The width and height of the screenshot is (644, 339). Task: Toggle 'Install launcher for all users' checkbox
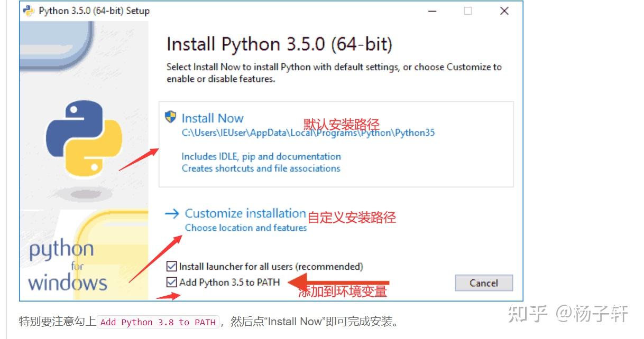tap(171, 266)
